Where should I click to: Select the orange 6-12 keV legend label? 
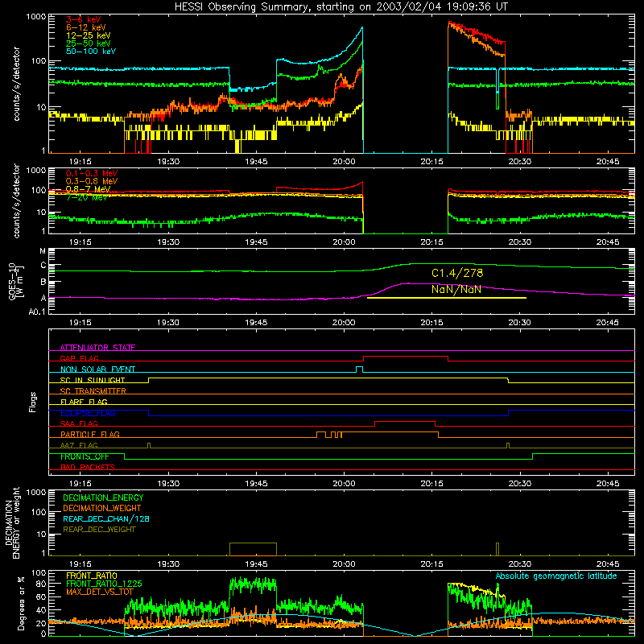86,27
